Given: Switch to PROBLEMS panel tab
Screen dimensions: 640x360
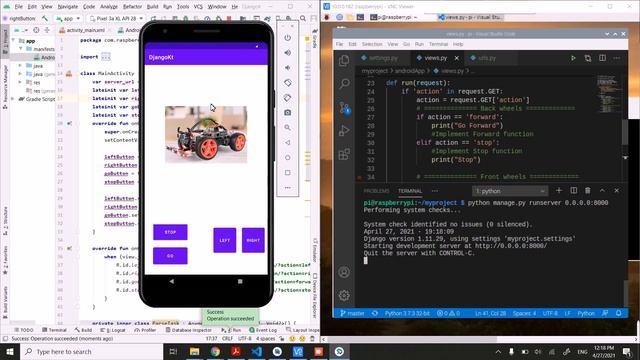Looking at the screenshot, I should point(376,191).
